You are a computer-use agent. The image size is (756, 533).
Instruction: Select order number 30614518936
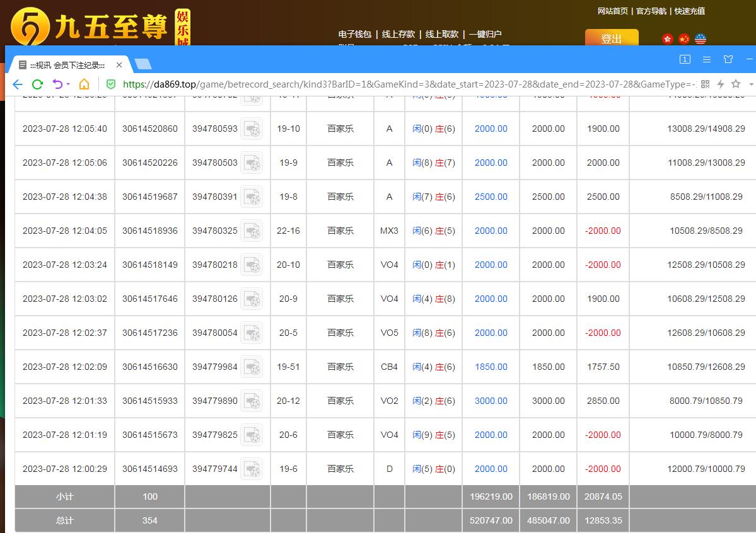(x=150, y=231)
